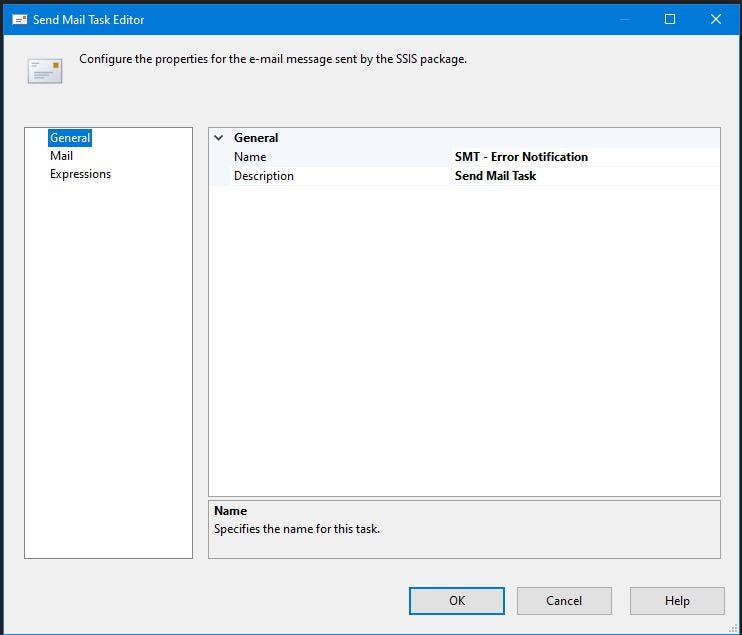Click the Cancel button
This screenshot has height=635, width=742.
click(x=564, y=601)
